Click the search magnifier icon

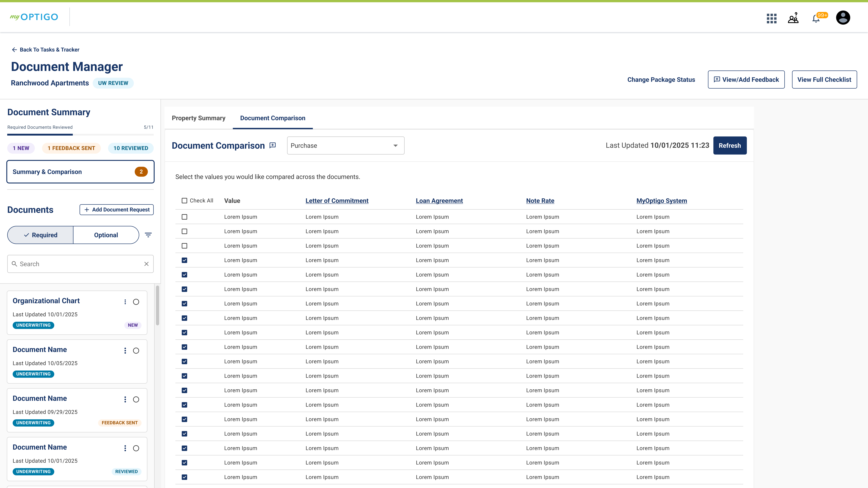(x=14, y=264)
